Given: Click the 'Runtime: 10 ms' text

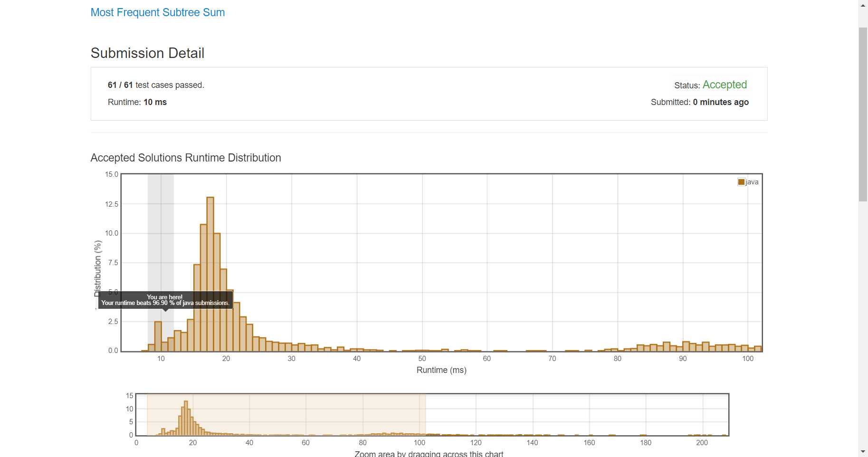Looking at the screenshot, I should (x=137, y=102).
